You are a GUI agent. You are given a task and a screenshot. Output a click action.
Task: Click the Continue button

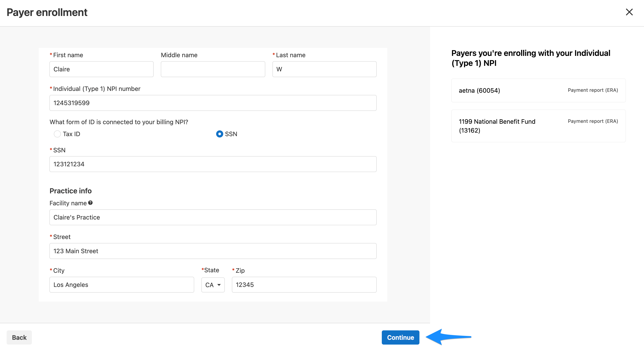pyautogui.click(x=400, y=337)
